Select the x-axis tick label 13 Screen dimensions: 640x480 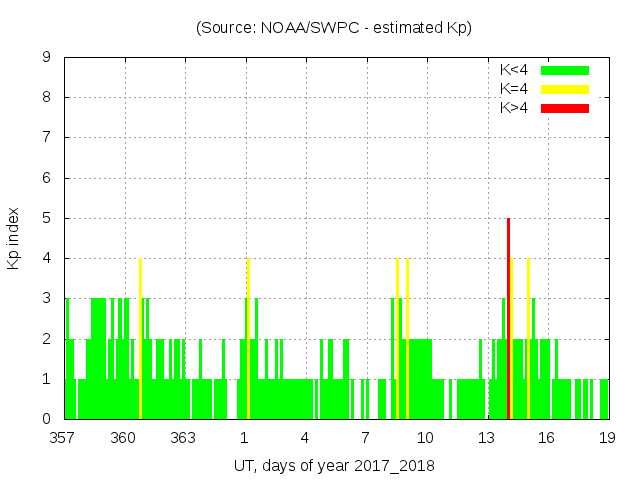click(x=486, y=438)
